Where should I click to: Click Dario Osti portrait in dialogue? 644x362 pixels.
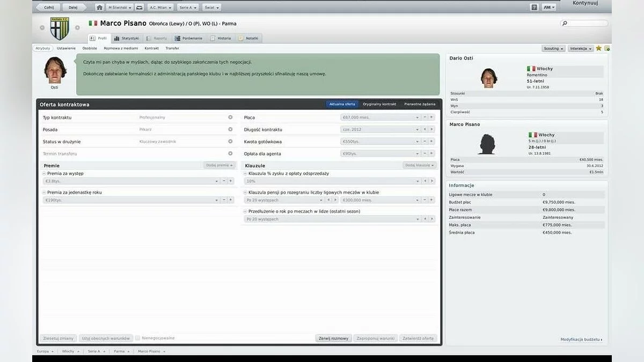click(x=54, y=70)
